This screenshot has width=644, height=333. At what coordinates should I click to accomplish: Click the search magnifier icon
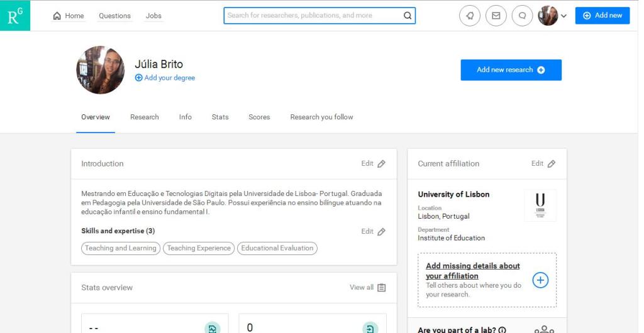tap(407, 16)
